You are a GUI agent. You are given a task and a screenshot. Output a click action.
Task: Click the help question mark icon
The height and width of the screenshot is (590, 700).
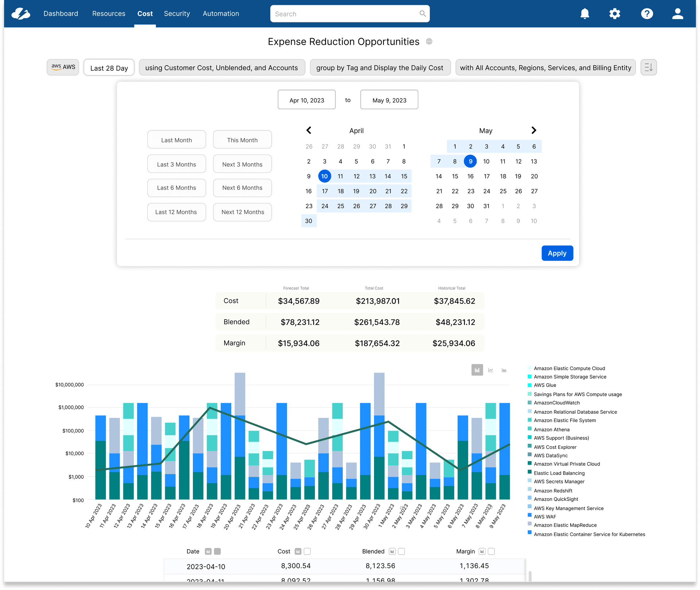tap(647, 14)
